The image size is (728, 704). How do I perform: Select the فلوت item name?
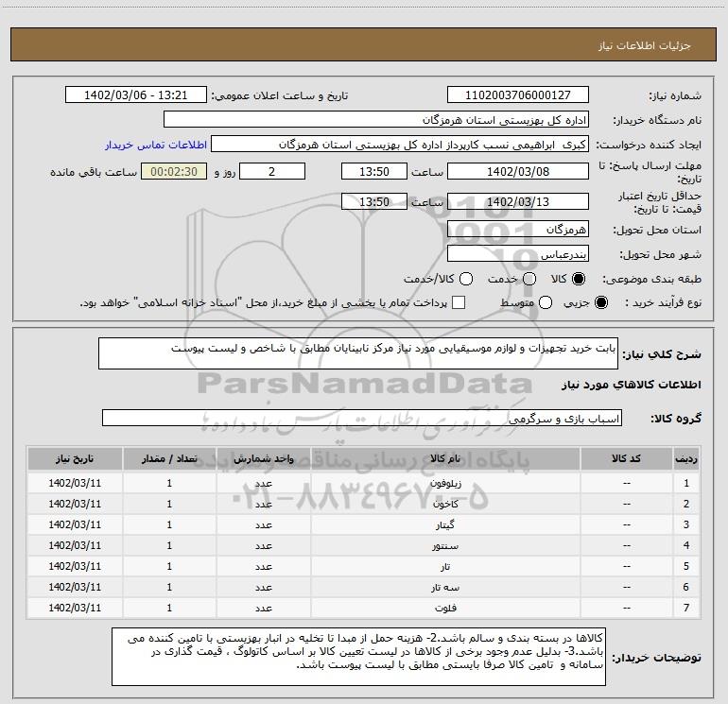(x=445, y=608)
